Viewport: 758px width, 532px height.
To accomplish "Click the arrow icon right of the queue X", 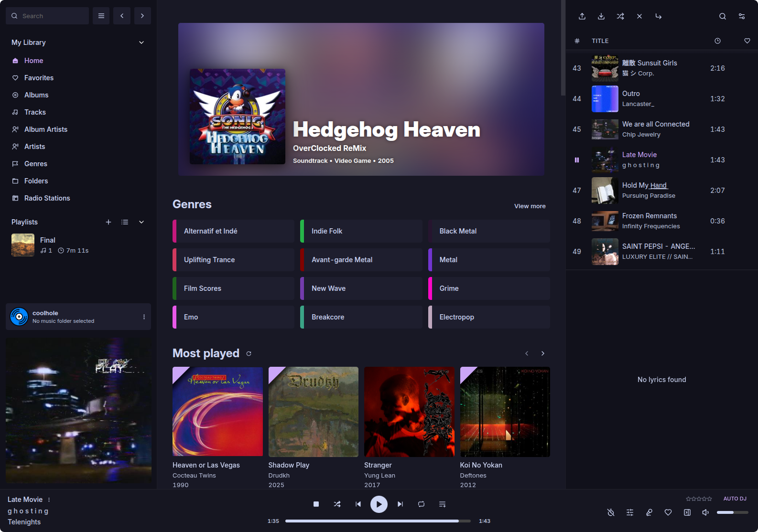I will [659, 16].
